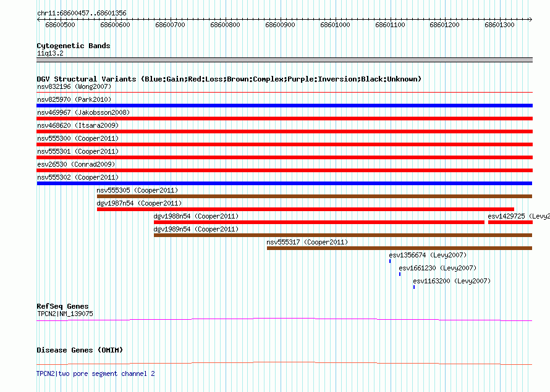550x392 pixels.
Task: Click the esv1429725 (Levy) label
Action: point(518,216)
